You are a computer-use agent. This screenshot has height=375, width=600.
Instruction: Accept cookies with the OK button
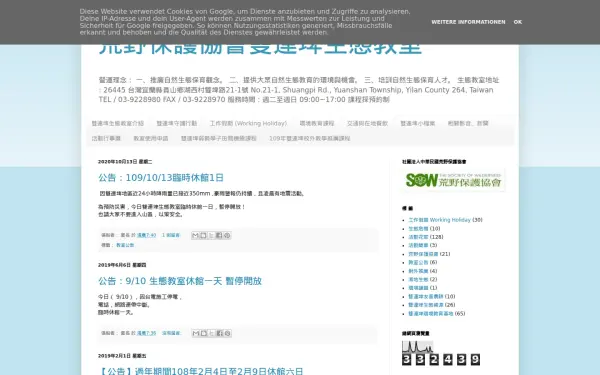518,22
